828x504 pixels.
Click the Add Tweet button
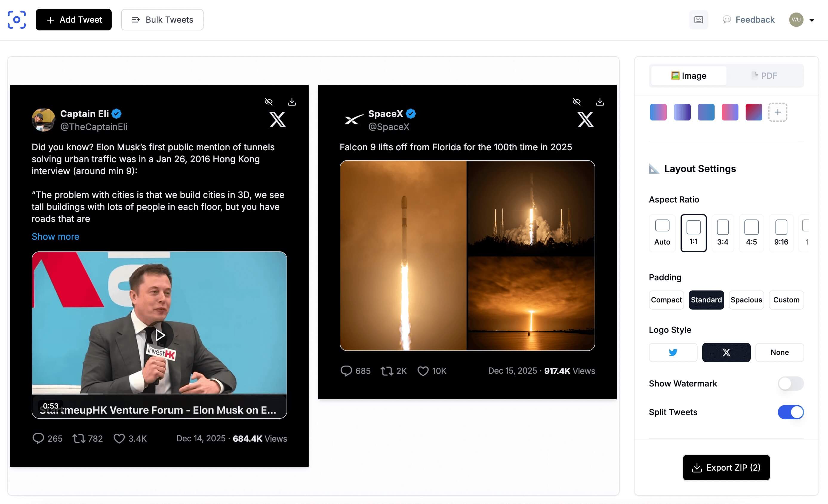[74, 19]
